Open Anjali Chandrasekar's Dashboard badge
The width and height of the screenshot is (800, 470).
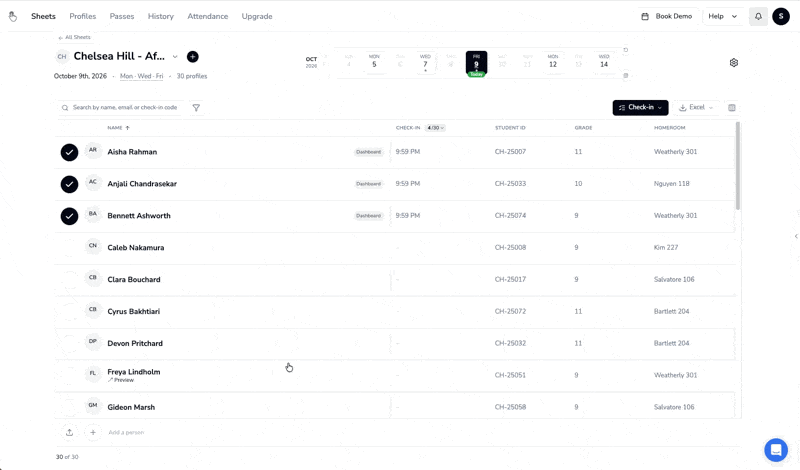pyautogui.click(x=368, y=184)
